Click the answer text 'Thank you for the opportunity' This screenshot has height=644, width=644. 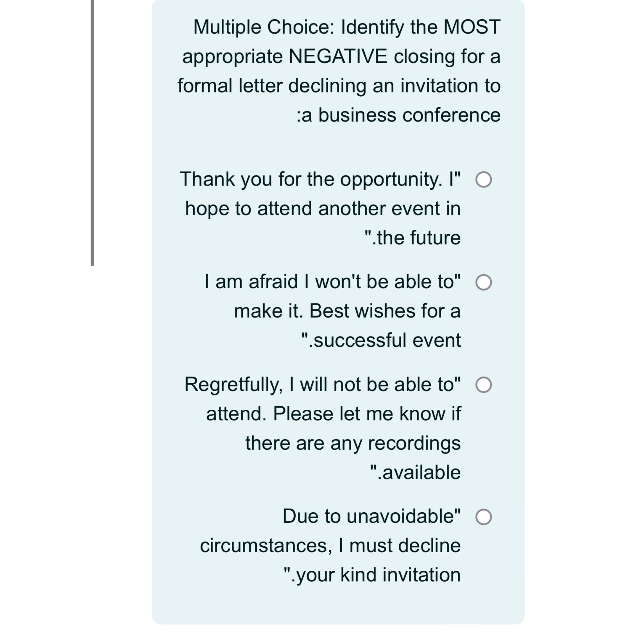(320, 178)
